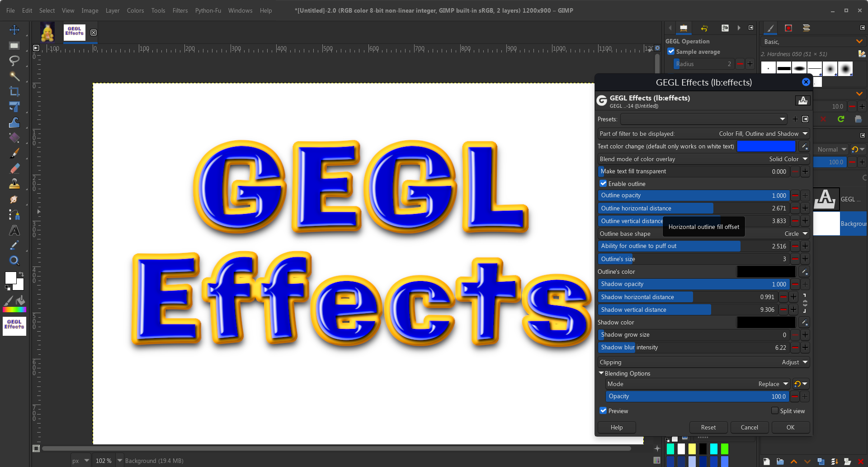The image size is (868, 467).
Task: Select the Bucket Fill tool
Action: pyautogui.click(x=14, y=138)
